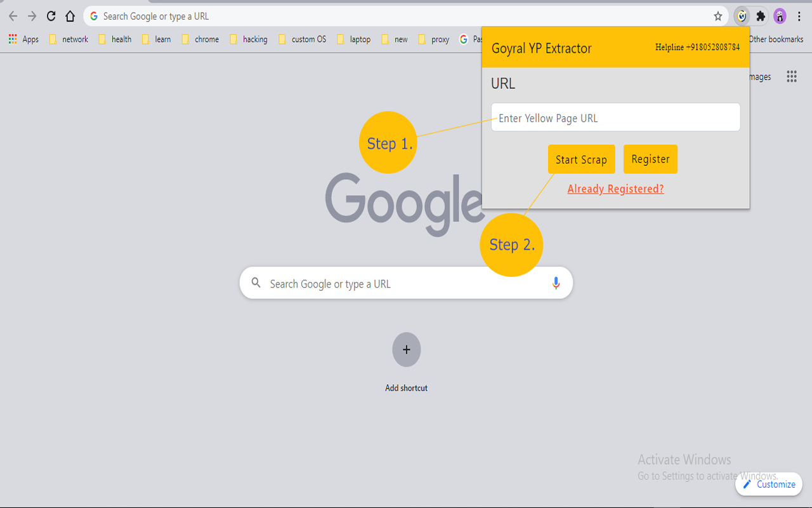Click the voice search microphone icon

tap(556, 283)
